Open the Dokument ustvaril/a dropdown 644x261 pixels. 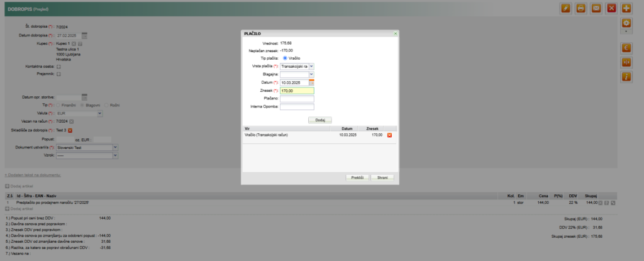116,147
